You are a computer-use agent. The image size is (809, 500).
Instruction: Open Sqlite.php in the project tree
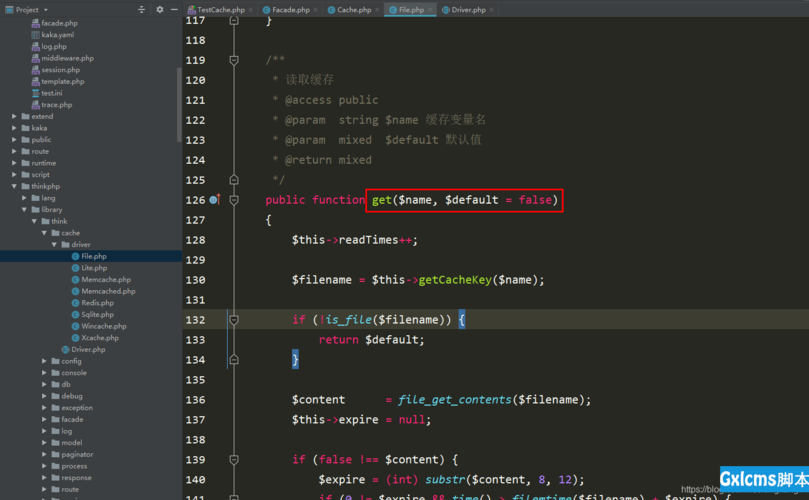[97, 315]
